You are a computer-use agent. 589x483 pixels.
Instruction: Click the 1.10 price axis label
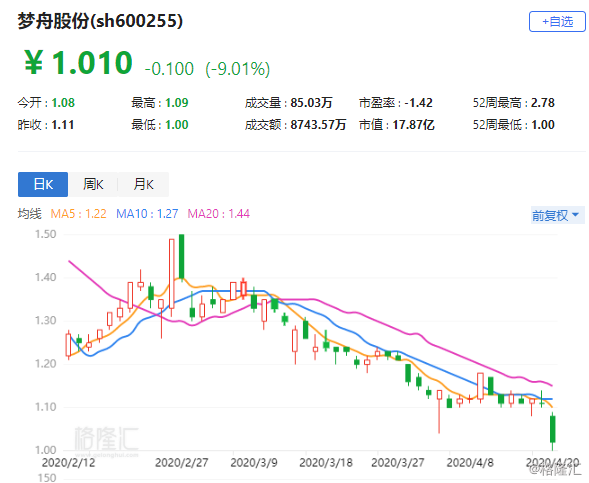pyautogui.click(x=45, y=407)
